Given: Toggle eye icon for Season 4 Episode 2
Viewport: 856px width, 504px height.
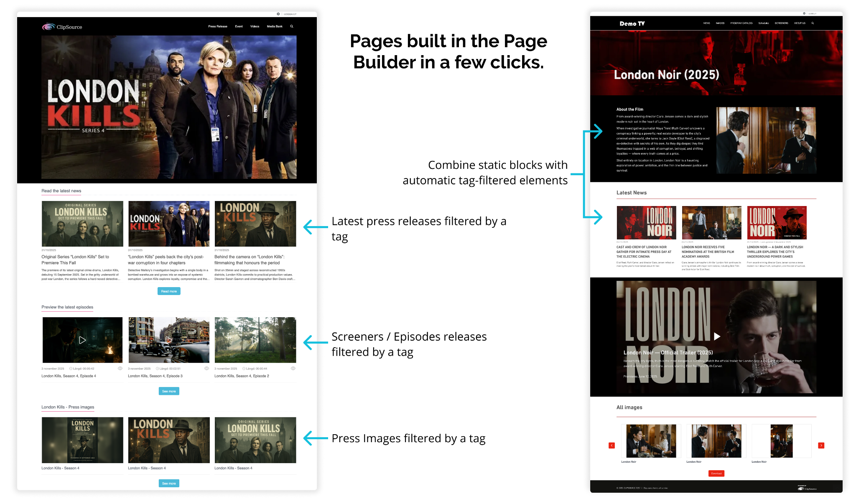Looking at the screenshot, I should pyautogui.click(x=293, y=369).
